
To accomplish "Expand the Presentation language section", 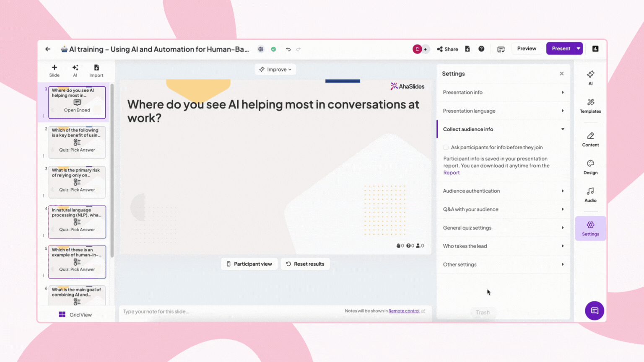I will click(503, 111).
